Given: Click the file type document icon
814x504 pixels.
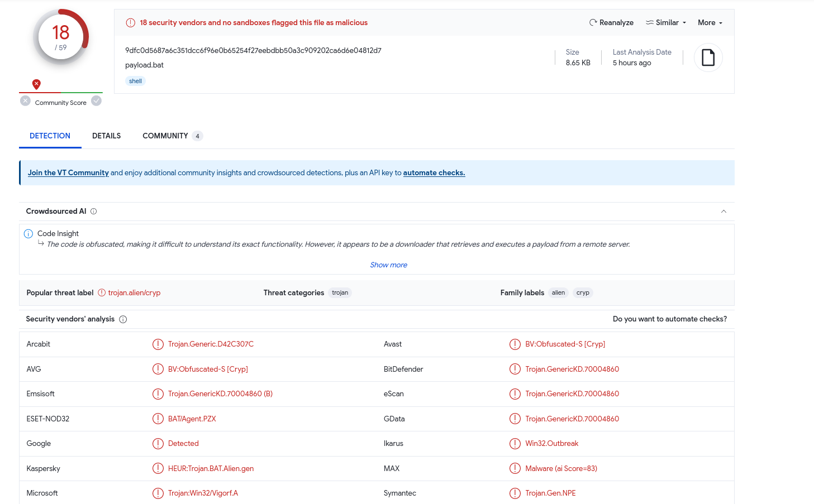Looking at the screenshot, I should 708,57.
